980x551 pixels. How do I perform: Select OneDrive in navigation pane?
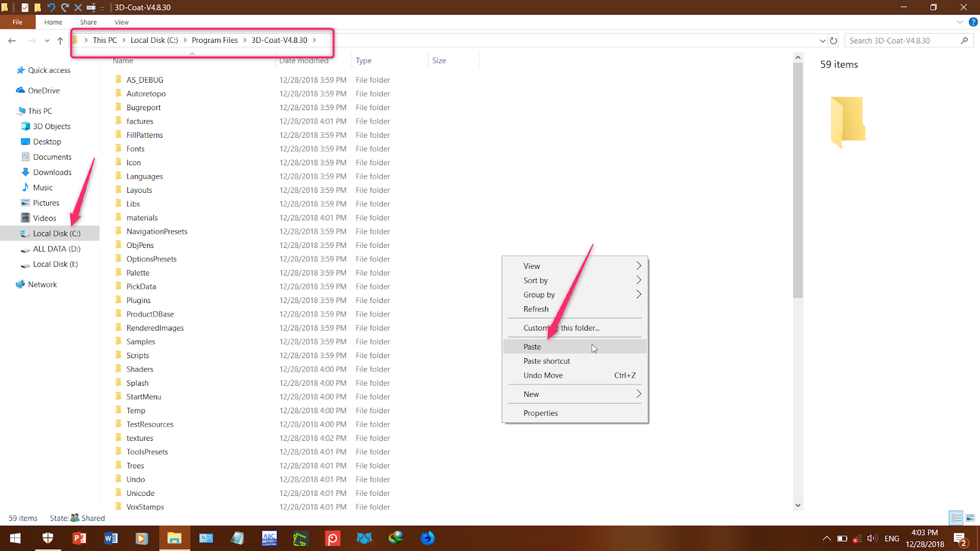tap(43, 90)
